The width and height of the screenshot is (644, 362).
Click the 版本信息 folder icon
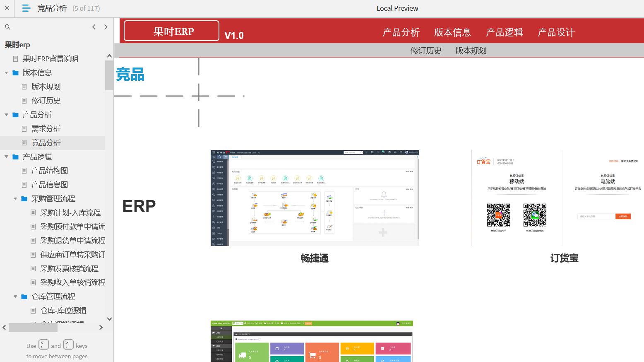(16, 73)
